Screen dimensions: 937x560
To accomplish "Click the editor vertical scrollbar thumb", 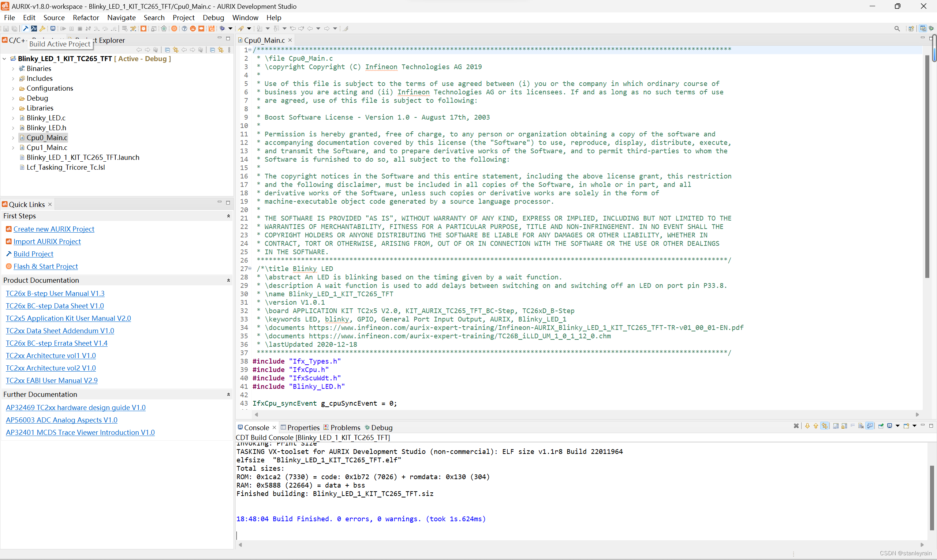I will point(927,166).
